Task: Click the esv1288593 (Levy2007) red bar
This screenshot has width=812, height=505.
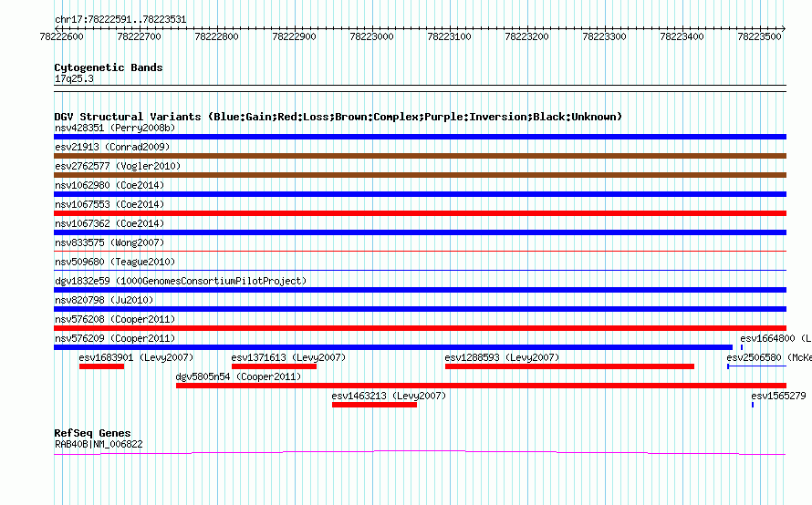Action: point(569,366)
